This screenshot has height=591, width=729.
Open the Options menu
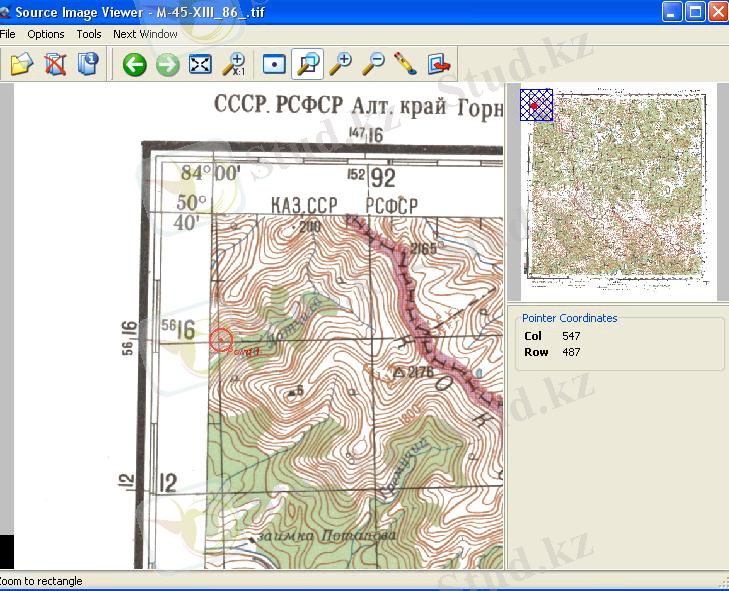click(46, 34)
